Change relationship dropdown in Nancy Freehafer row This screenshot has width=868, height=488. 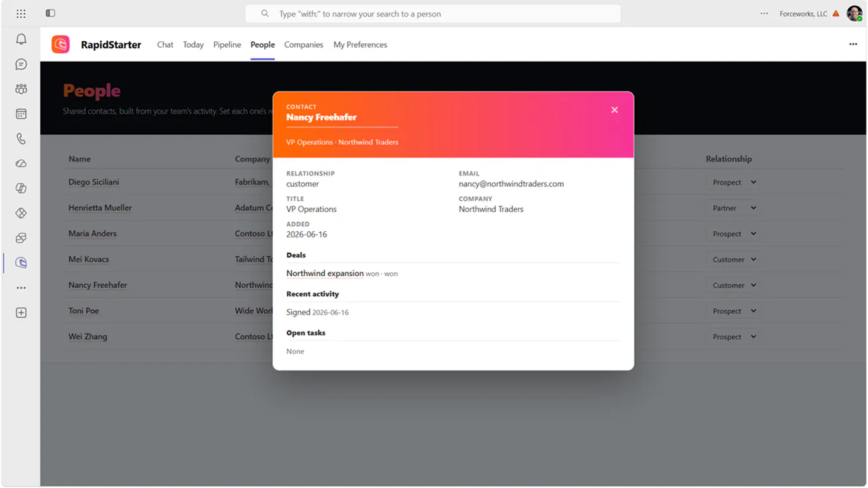pos(733,285)
